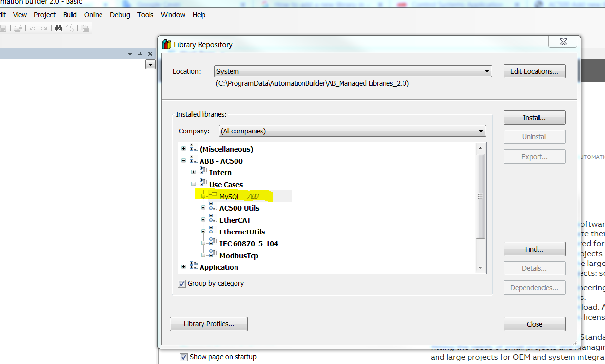Open the left panel header dropdown arrow
605x364 pixels.
130,54
